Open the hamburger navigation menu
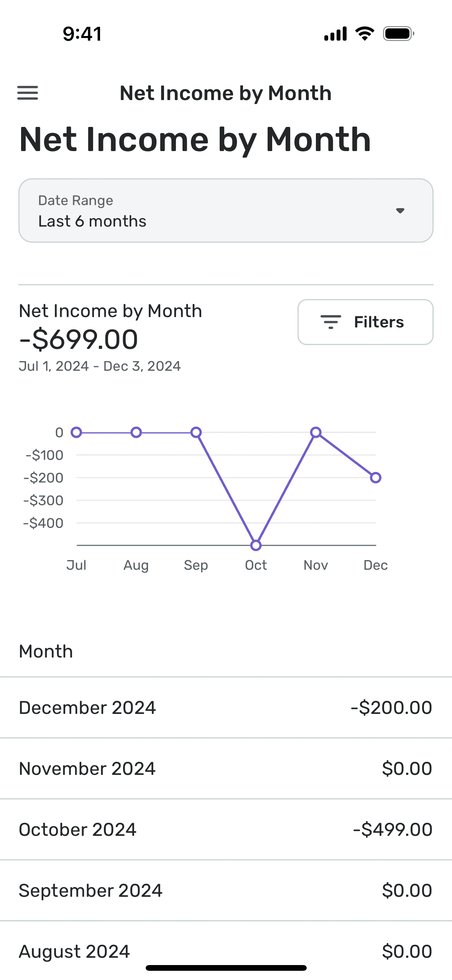The height and width of the screenshot is (980, 452). point(28,93)
